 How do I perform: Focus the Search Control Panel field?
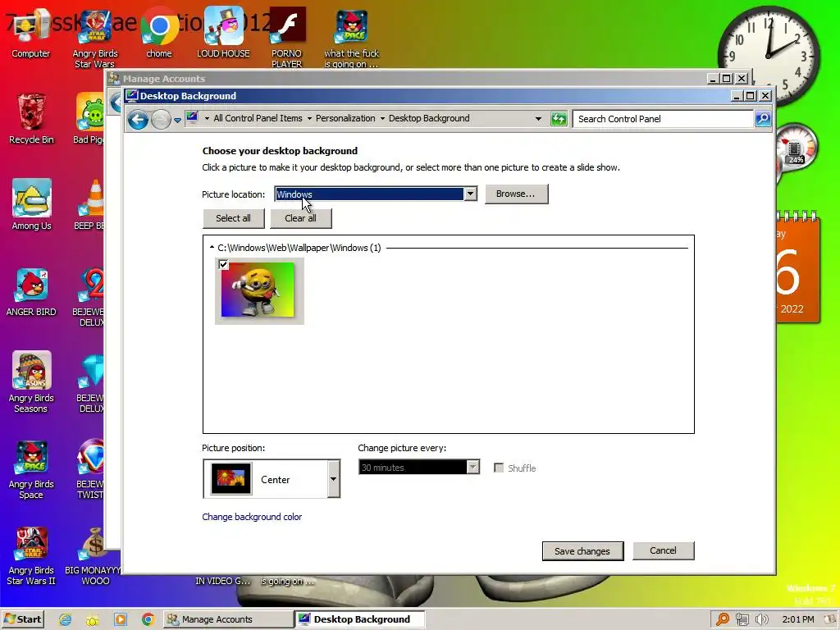tap(663, 119)
